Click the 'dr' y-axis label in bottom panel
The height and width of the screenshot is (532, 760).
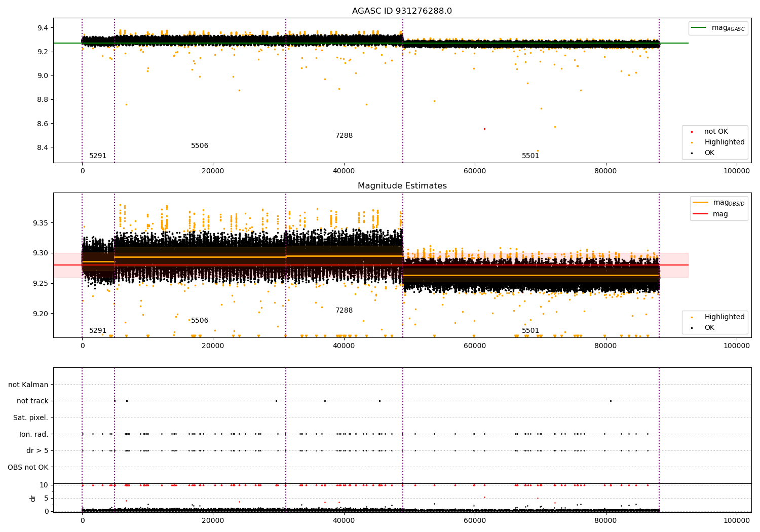click(x=33, y=498)
